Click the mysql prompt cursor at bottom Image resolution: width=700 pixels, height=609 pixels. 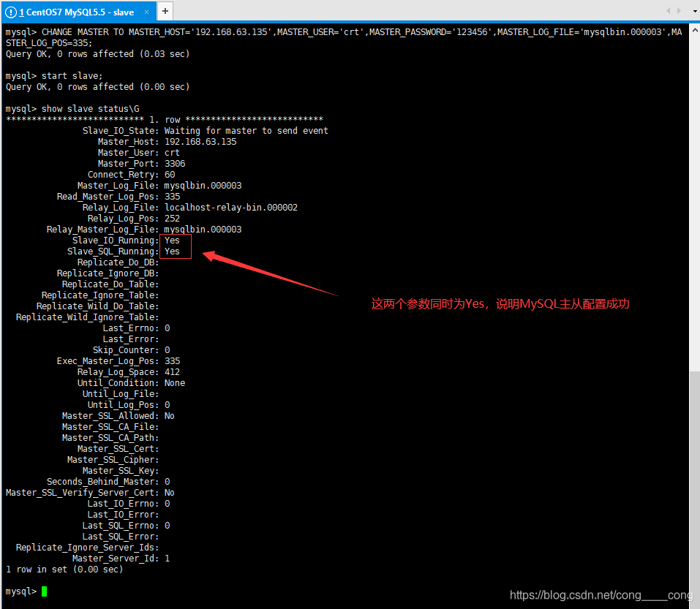coord(44,591)
